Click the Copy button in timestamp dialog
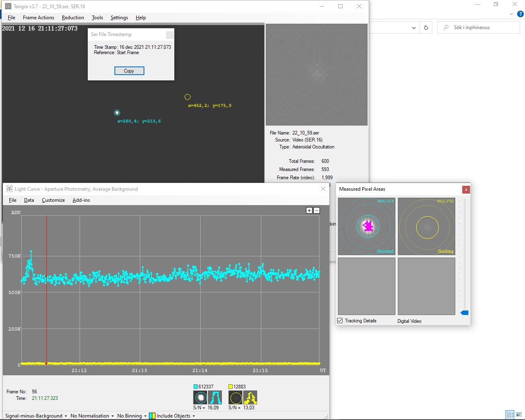Viewport: 525px width, 420px height. pos(129,71)
